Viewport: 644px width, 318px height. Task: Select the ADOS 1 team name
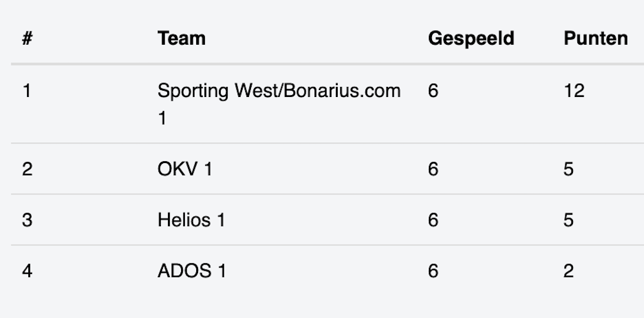(x=191, y=271)
